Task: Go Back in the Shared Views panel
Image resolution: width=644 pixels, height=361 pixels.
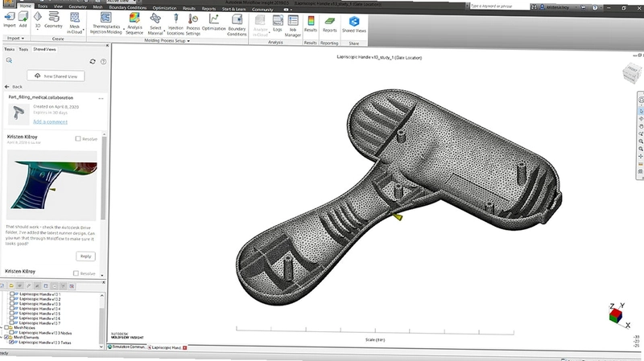Action: 14,87
